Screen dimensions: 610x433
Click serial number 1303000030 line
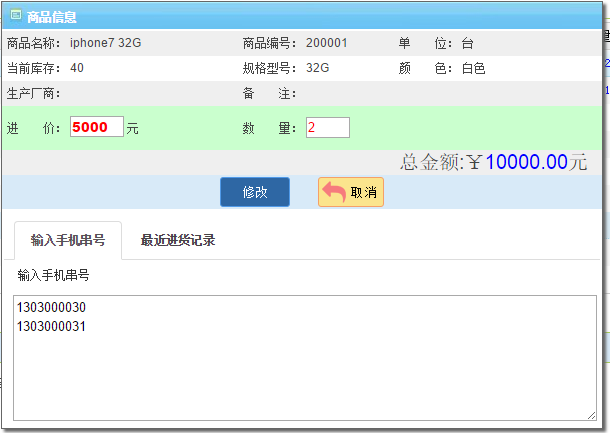[51, 308]
